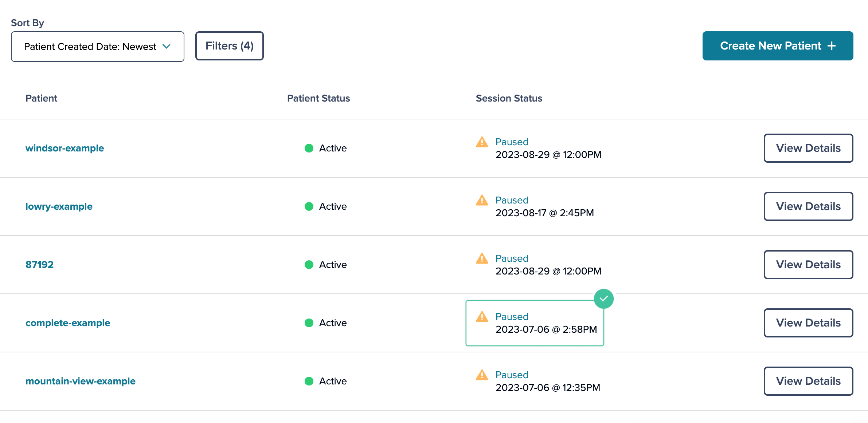View details for lowry-example
868x423 pixels.
[x=808, y=206]
